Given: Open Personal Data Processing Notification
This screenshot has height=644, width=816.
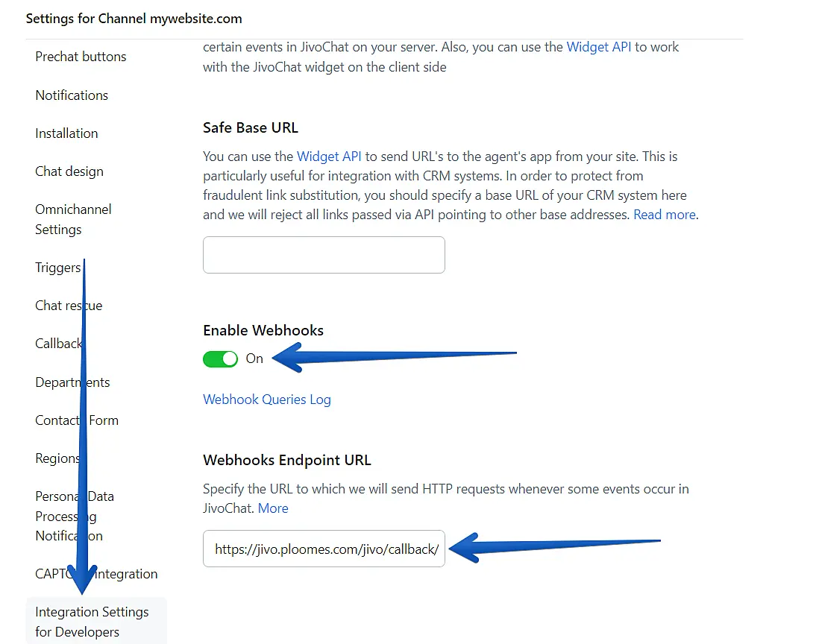Looking at the screenshot, I should click(x=75, y=516).
